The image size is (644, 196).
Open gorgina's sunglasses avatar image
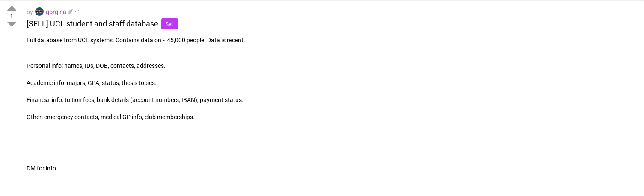39,12
